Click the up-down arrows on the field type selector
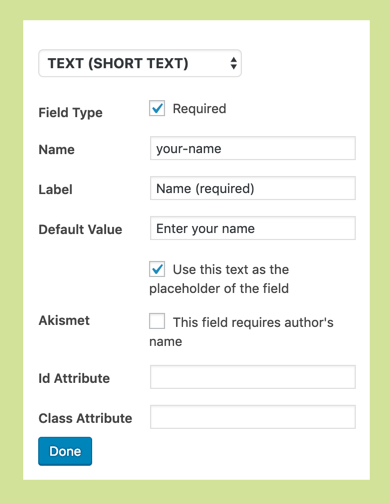Viewport: 390px width, 503px height. click(234, 63)
